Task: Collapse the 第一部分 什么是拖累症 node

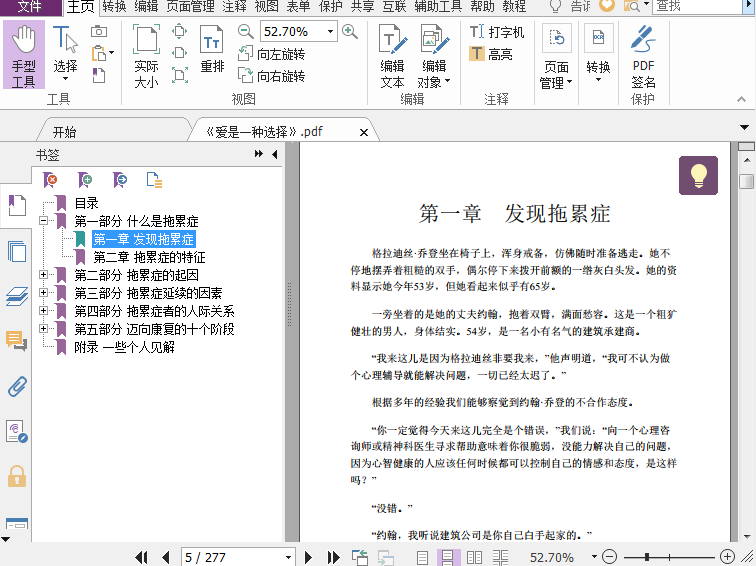Action: [43, 221]
